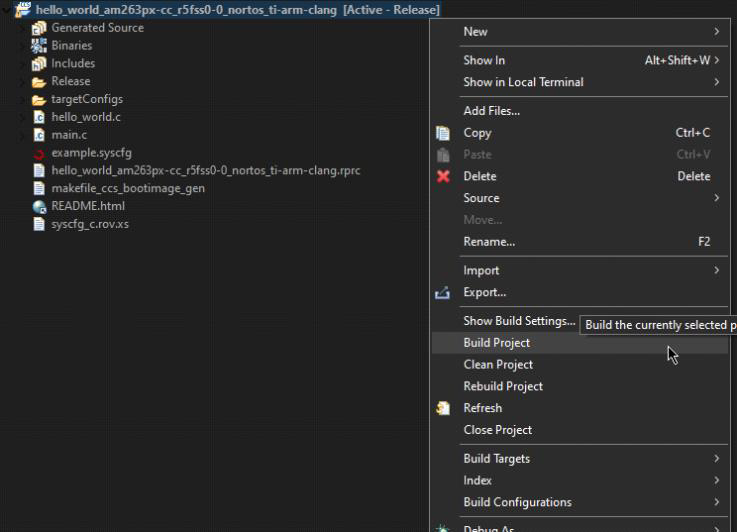The height and width of the screenshot is (532, 737).
Task: Select Rebuild Project menu entry
Action: tap(503, 386)
